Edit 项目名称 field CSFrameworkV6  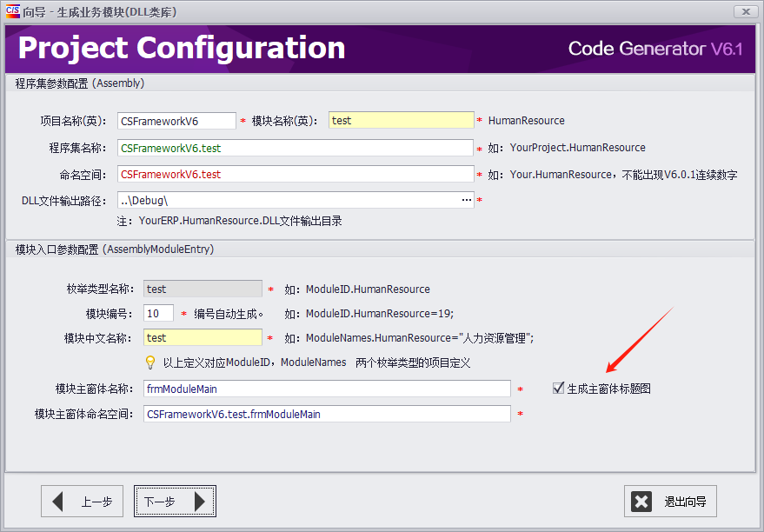(176, 121)
